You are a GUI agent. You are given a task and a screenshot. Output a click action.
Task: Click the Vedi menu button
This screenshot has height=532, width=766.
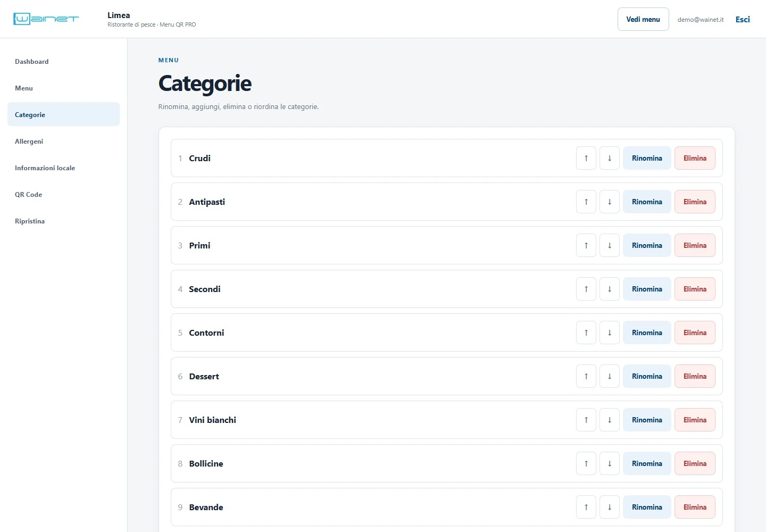pyautogui.click(x=643, y=19)
